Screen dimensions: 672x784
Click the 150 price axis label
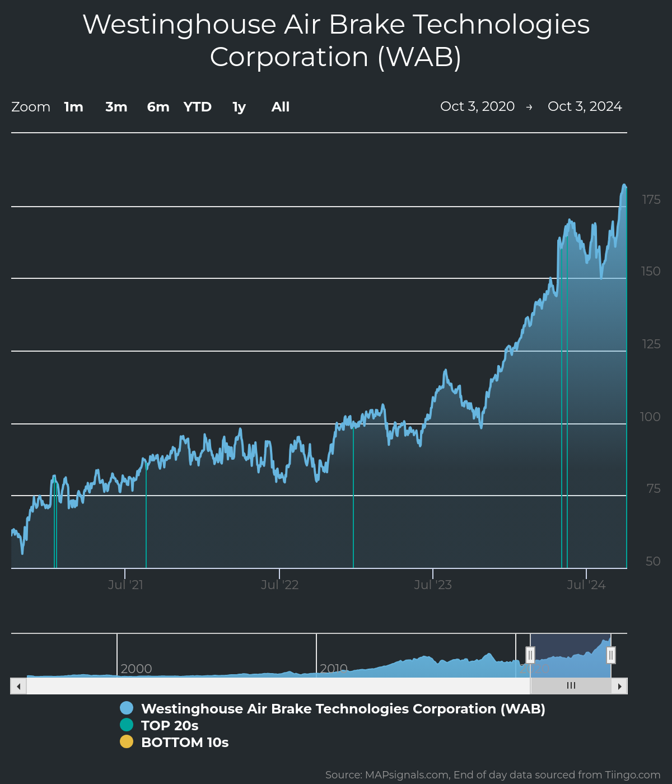click(651, 272)
